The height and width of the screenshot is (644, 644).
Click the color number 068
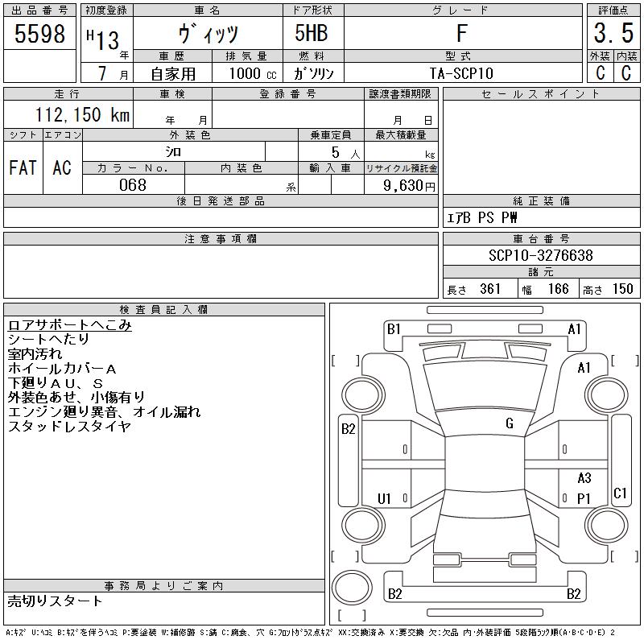pos(133,185)
